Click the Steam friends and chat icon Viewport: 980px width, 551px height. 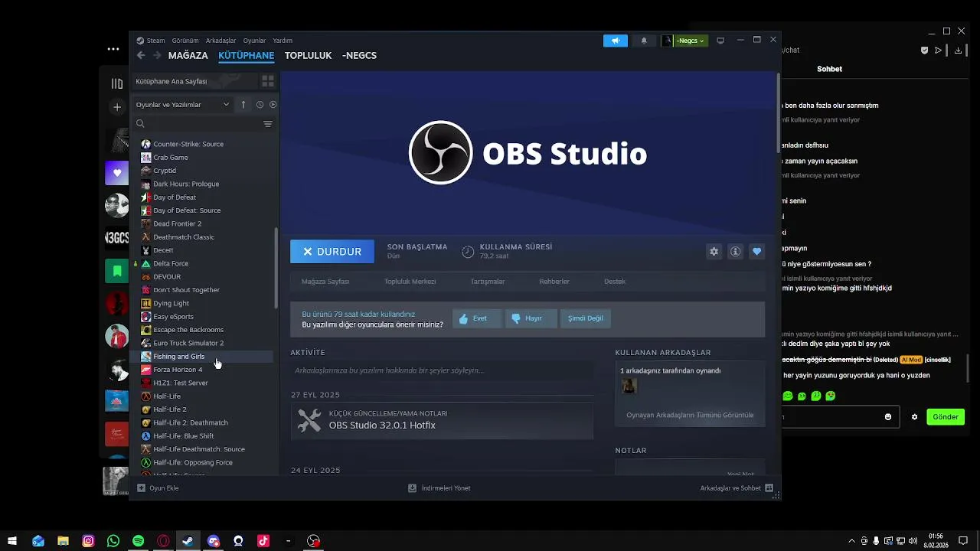coord(769,487)
